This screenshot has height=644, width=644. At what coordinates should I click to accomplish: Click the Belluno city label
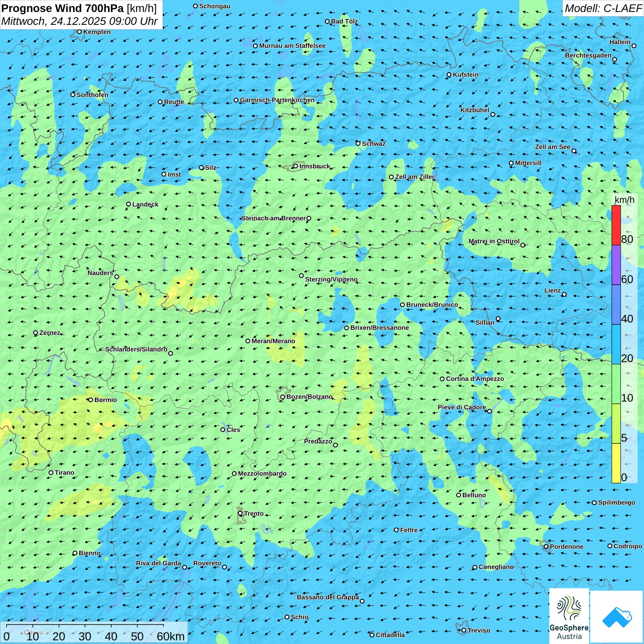[474, 495]
